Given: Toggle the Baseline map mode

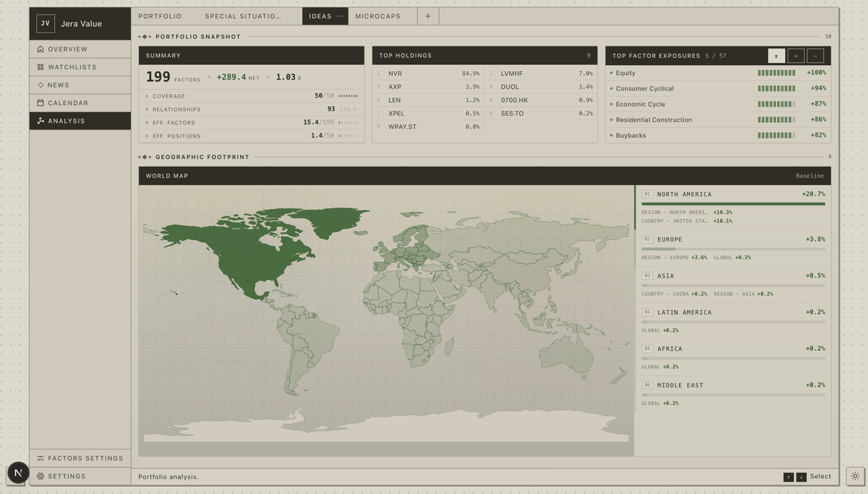Looking at the screenshot, I should point(809,176).
